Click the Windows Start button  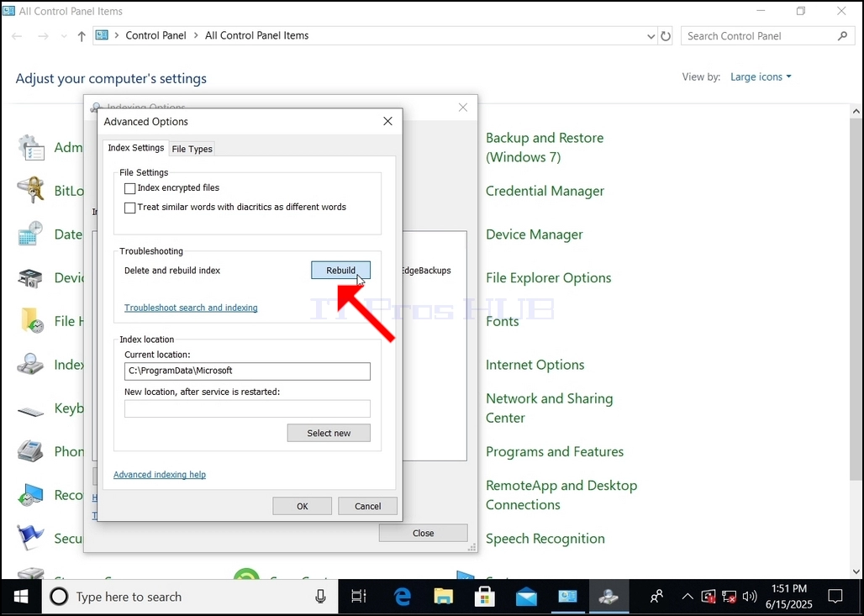[22, 597]
